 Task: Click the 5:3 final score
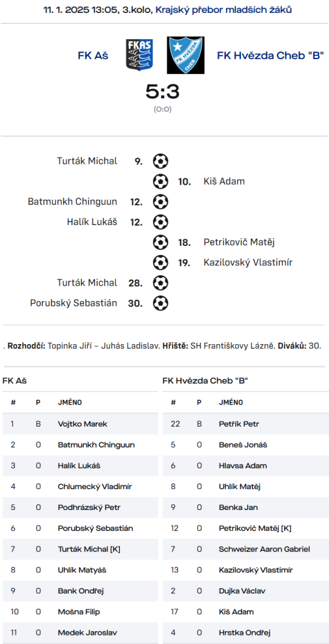coord(162,92)
